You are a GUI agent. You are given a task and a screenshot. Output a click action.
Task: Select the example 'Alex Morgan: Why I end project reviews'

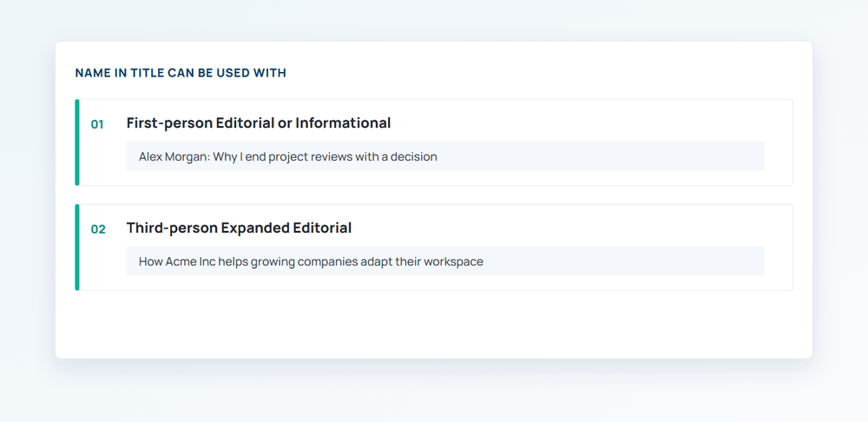coord(445,156)
